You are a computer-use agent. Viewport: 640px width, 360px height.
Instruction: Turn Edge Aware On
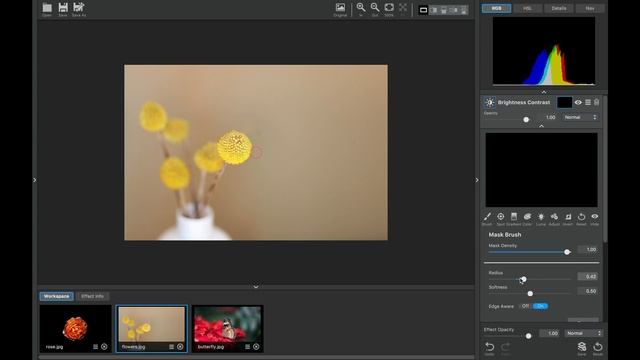pyautogui.click(x=540, y=306)
